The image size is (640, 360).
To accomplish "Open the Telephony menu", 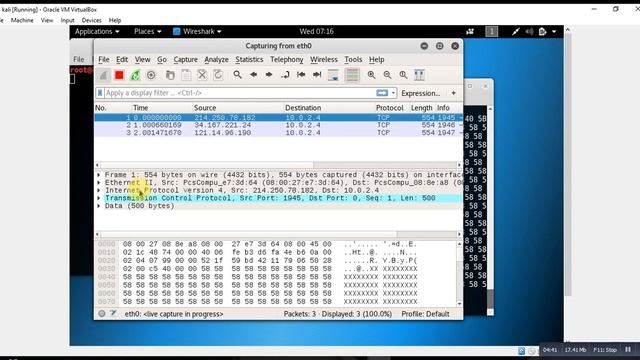I will (287, 60).
